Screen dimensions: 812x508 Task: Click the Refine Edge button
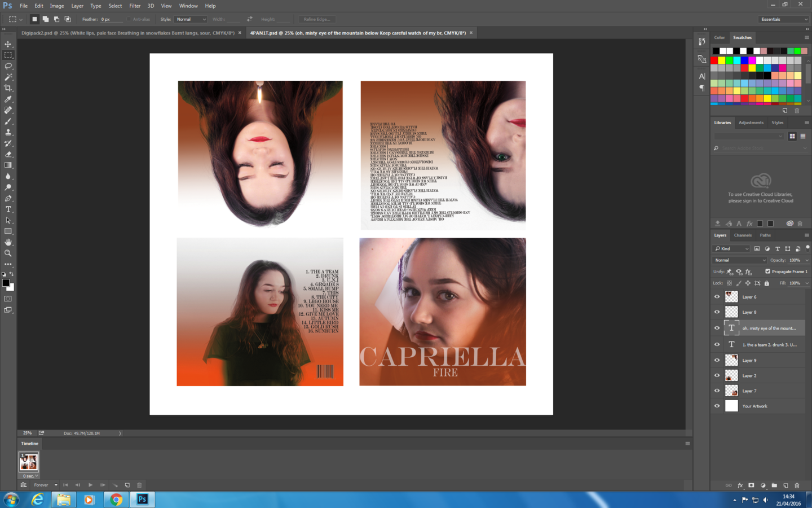coord(317,19)
